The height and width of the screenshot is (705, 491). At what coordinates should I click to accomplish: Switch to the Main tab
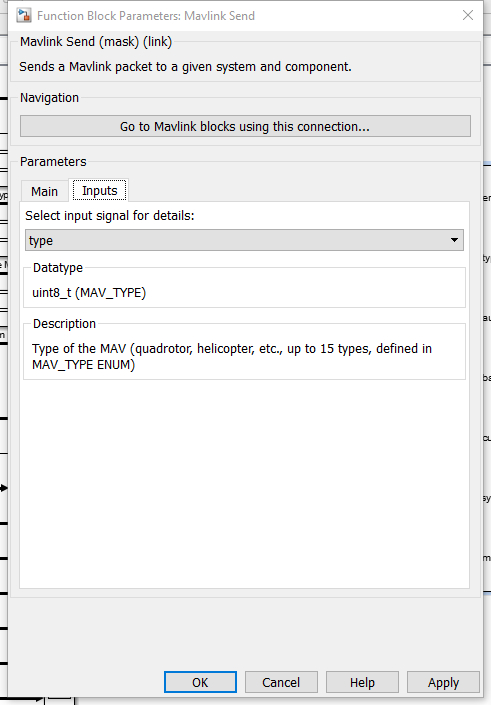pos(45,192)
